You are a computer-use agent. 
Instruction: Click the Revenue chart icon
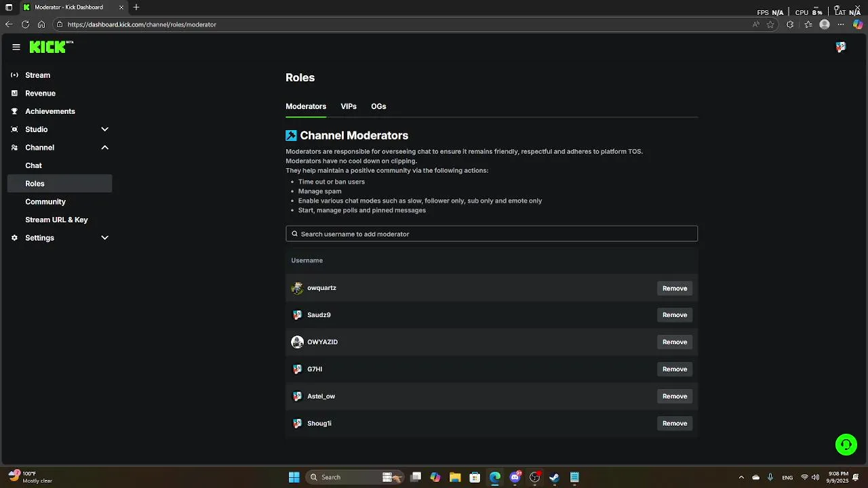(x=15, y=94)
